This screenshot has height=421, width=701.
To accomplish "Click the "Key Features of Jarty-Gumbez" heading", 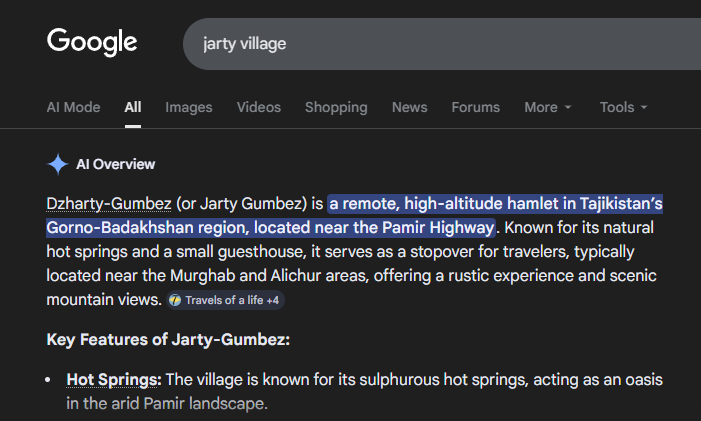I will [x=168, y=340].
